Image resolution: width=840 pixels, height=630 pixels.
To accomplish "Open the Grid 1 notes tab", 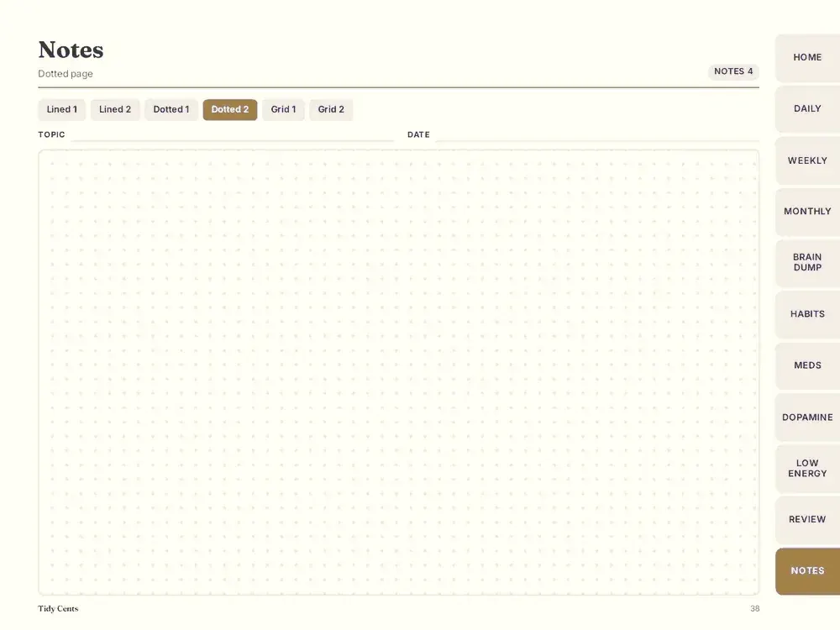I will tap(283, 109).
